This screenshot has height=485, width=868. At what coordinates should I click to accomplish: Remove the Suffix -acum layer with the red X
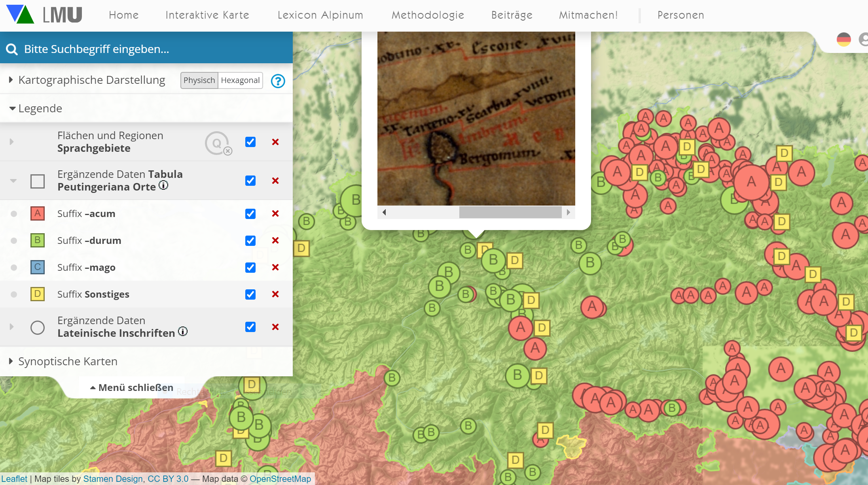coord(275,214)
